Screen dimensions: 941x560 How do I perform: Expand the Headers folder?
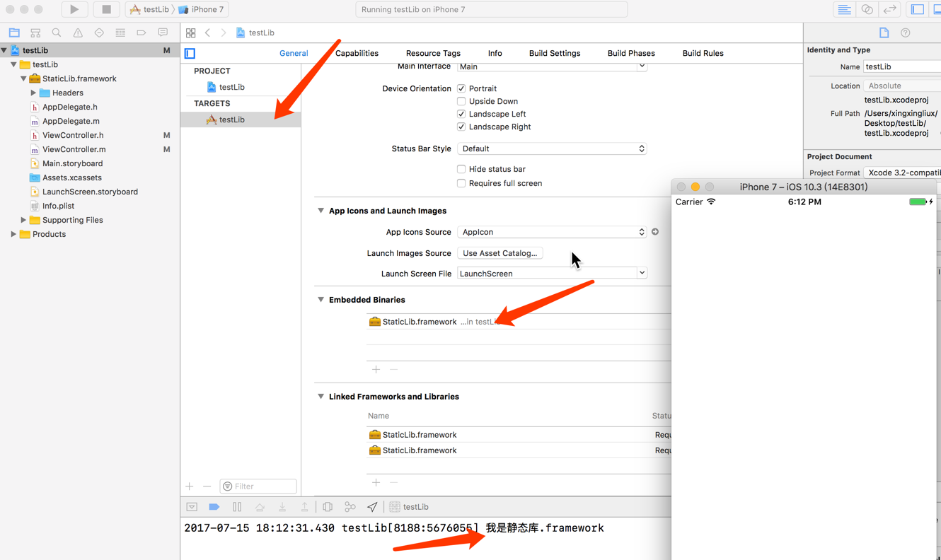tap(33, 93)
